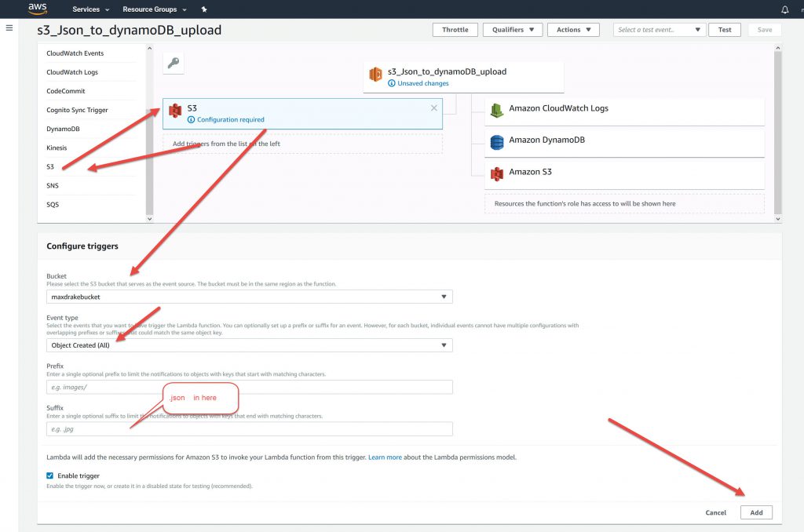804x532 pixels.
Task: Toggle the Enable trigger checkbox
Action: point(50,476)
